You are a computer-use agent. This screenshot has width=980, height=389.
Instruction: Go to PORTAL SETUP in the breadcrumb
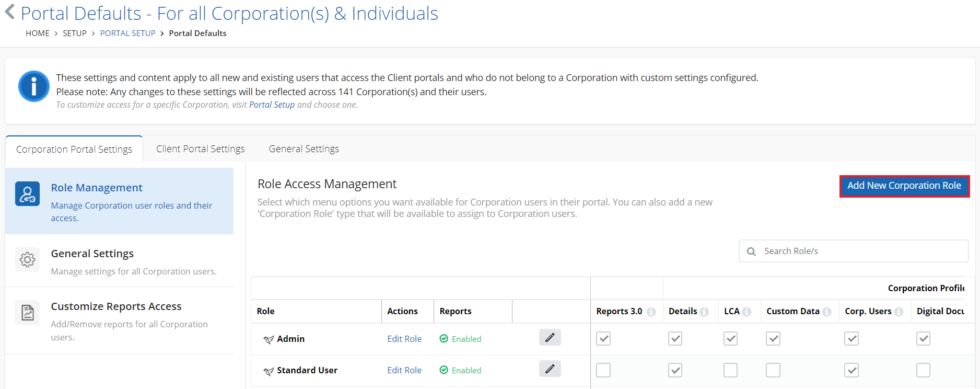tap(128, 33)
